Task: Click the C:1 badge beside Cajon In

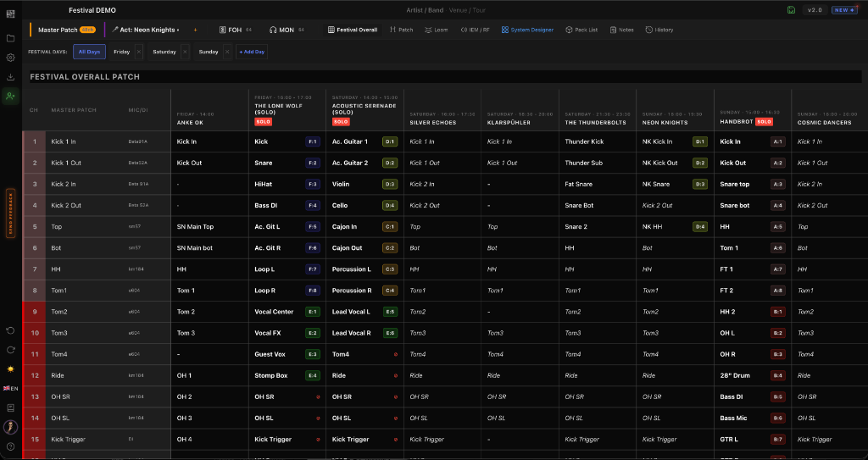Action: pos(390,227)
